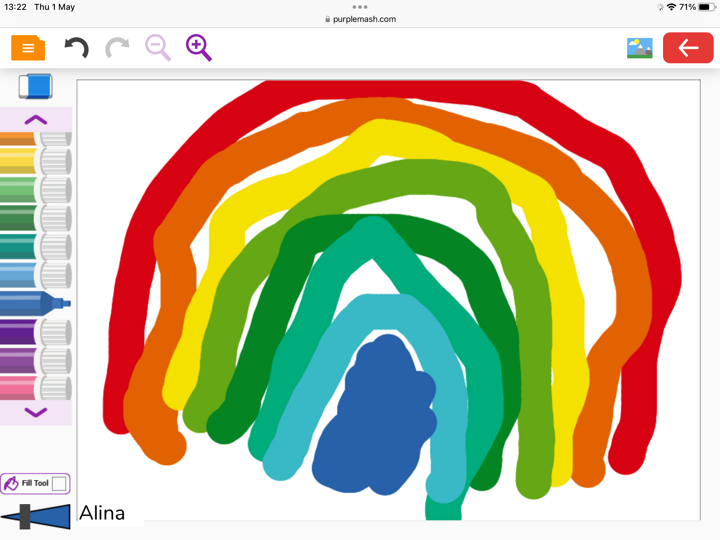720x540 pixels.
Task: Activate the Fill Tool button
Action: pyautogui.click(x=35, y=484)
